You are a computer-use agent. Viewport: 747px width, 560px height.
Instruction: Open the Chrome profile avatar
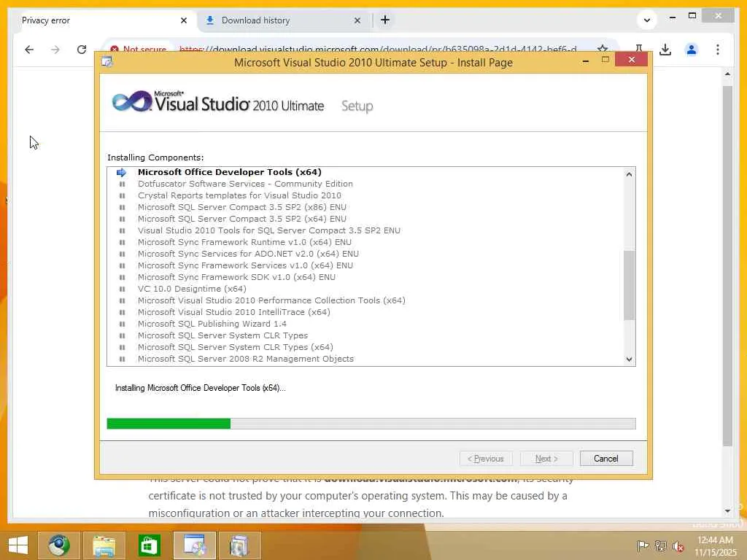(692, 50)
